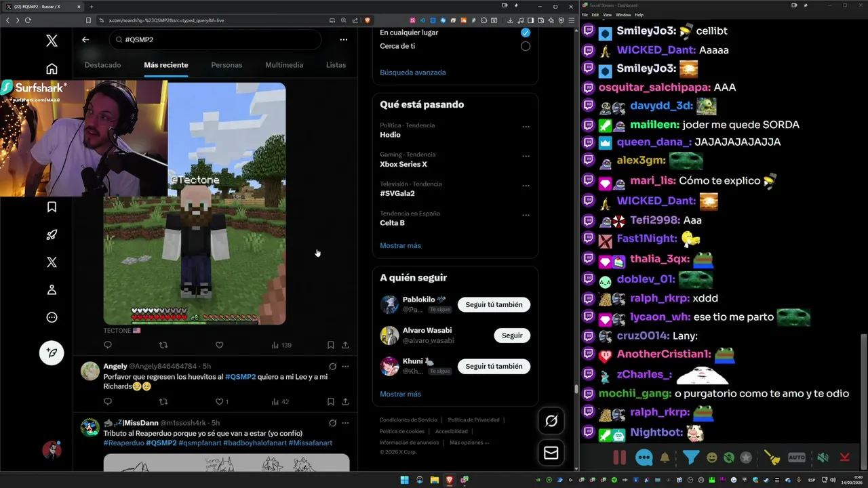Open options for the Hodio trend
This screenshot has height=488, width=868.
tap(526, 127)
